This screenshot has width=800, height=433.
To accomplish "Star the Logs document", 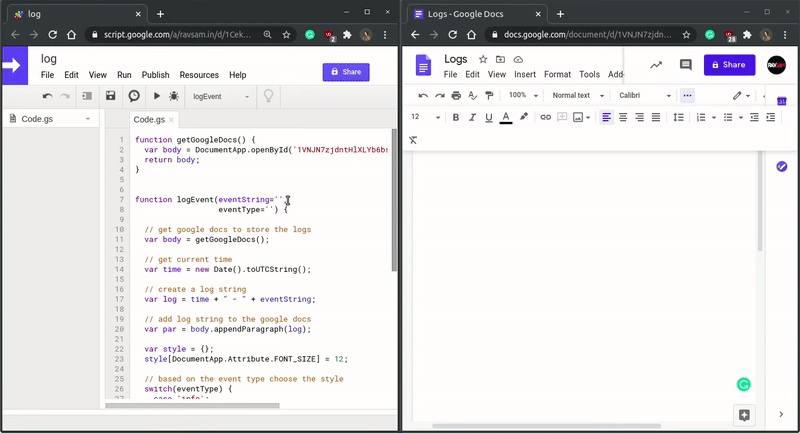I will pyautogui.click(x=483, y=60).
